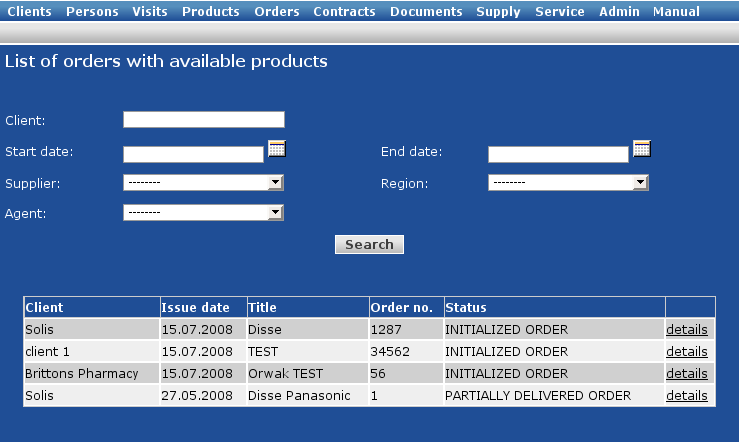Expand the Supplier dropdown
740x443 pixels.
pyautogui.click(x=203, y=183)
